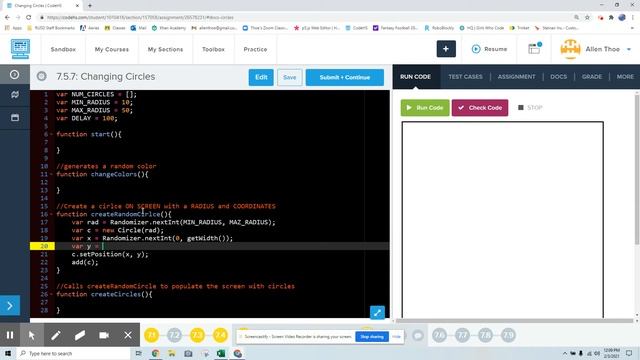Click the clock history sidebar icon

coord(15,75)
